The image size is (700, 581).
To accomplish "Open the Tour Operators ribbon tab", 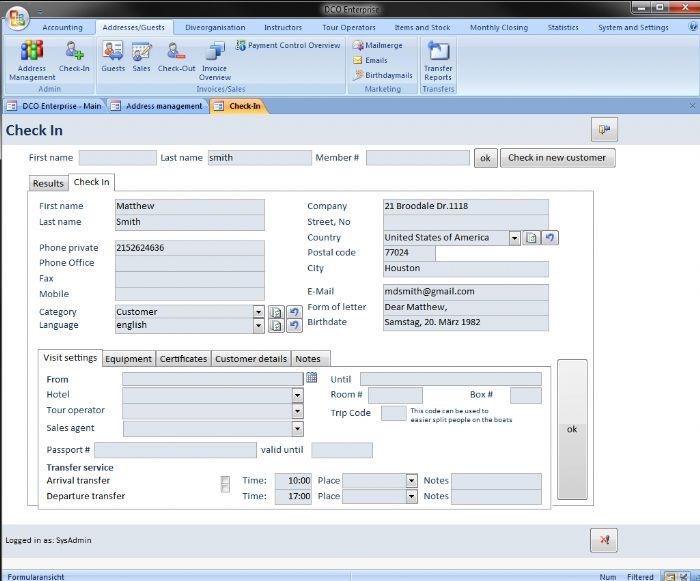I will (349, 27).
